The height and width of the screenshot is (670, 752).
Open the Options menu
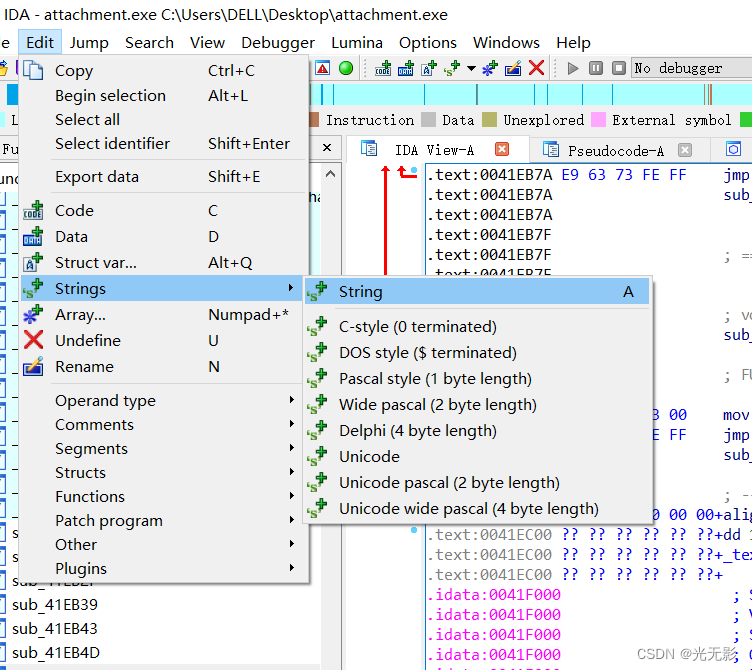pos(428,42)
